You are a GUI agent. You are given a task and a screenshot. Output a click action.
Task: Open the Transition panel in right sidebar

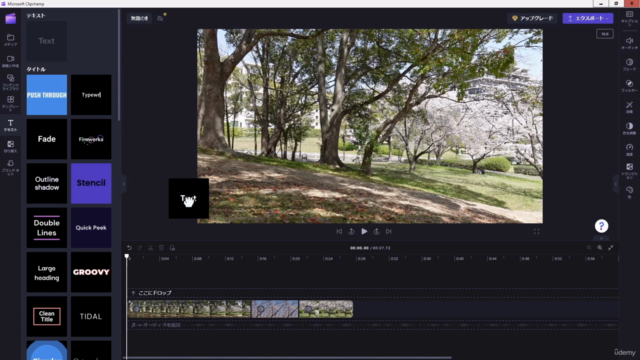coord(629,171)
